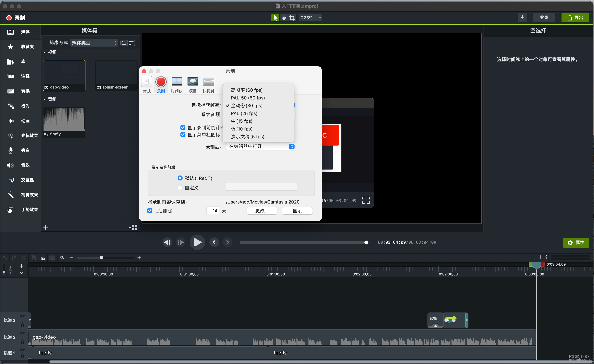Viewport: 594px width, 364px height.
Task: Click the 登录 sign-in button
Action: (544, 18)
